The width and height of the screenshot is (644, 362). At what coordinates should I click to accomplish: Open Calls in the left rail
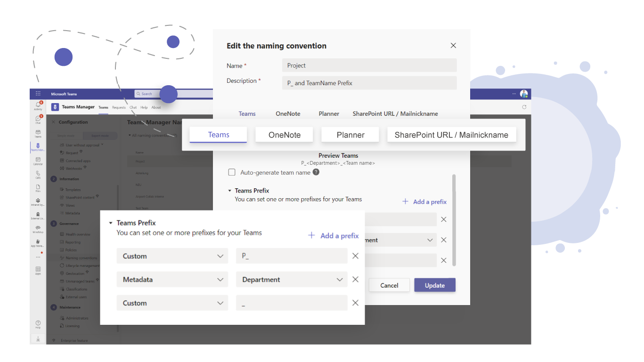(x=38, y=175)
